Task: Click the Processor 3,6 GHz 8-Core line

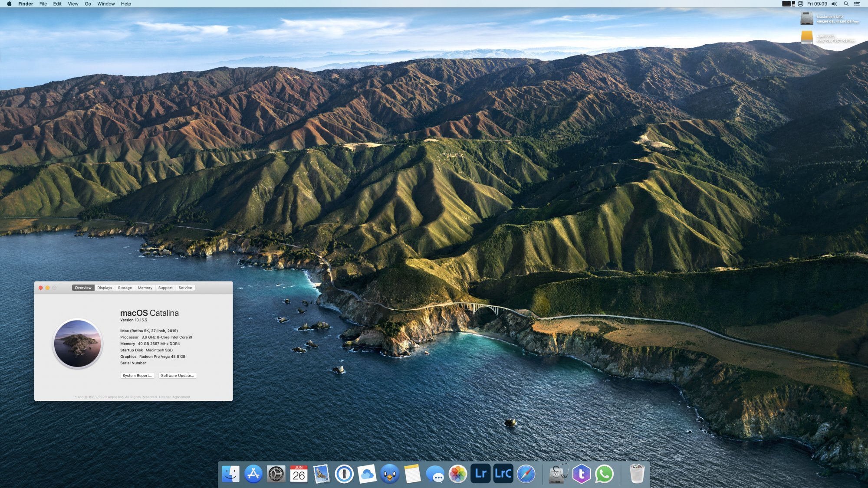Action: click(x=156, y=337)
